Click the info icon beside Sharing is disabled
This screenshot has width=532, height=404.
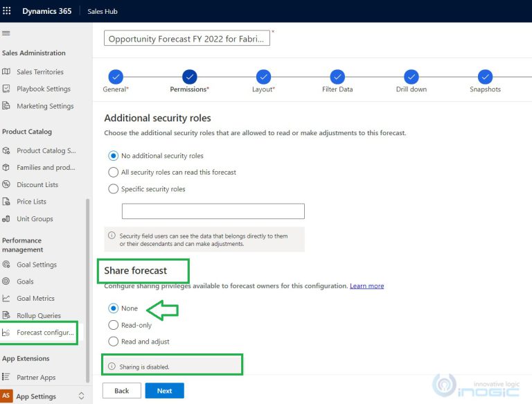click(x=112, y=367)
